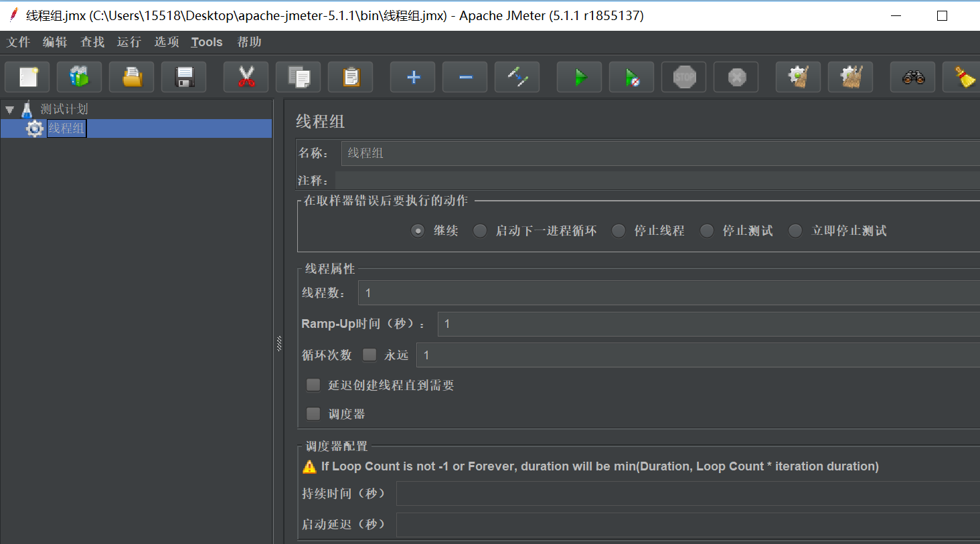The image size is (980, 544).
Task: Collapse the 测试计划 tree node arrow
Action: coord(9,110)
